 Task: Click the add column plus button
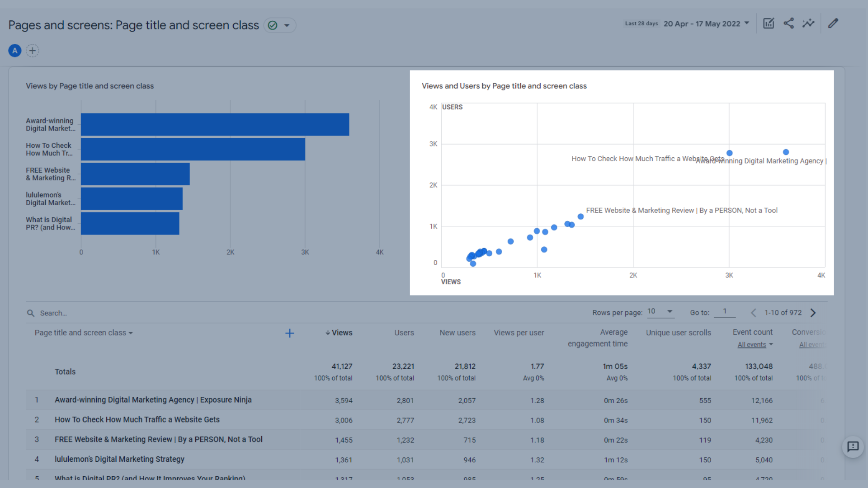290,333
